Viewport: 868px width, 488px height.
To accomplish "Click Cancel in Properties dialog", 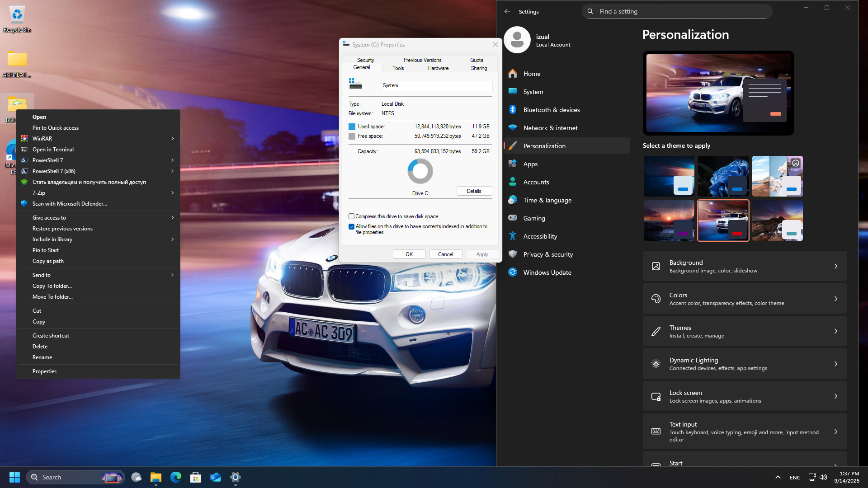I will tap(445, 254).
